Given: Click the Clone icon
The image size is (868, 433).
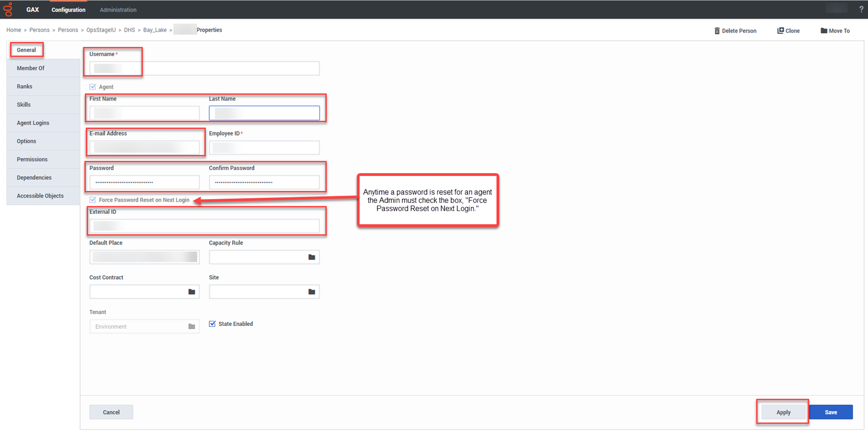Looking at the screenshot, I should click(780, 31).
